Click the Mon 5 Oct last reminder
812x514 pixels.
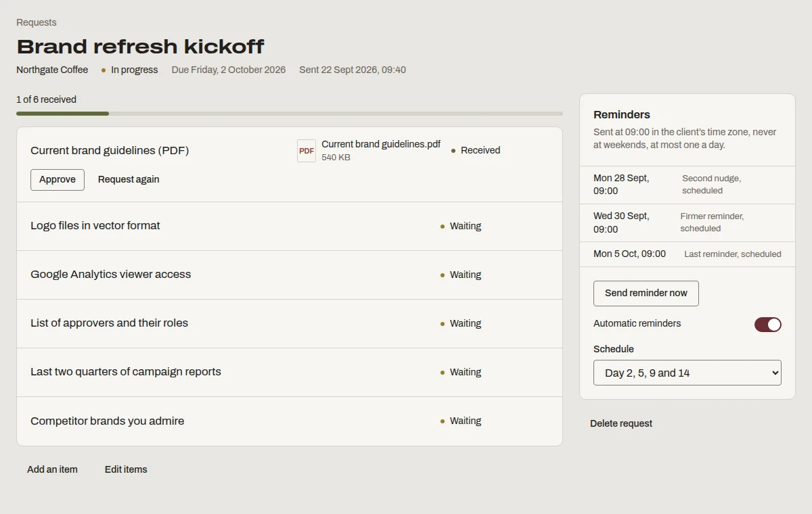(x=687, y=254)
